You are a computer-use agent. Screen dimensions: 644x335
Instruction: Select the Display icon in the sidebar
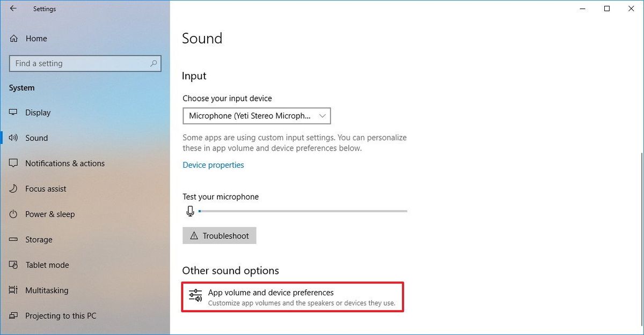pos(13,113)
